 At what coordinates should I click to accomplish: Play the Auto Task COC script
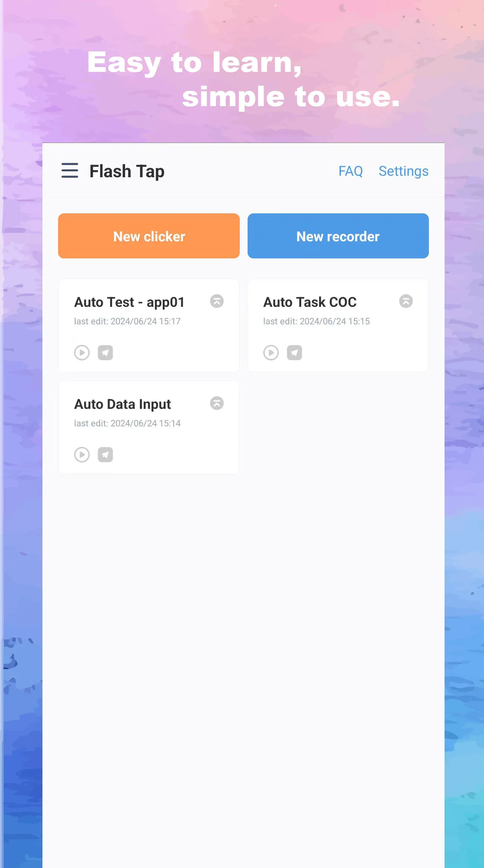pyautogui.click(x=271, y=353)
